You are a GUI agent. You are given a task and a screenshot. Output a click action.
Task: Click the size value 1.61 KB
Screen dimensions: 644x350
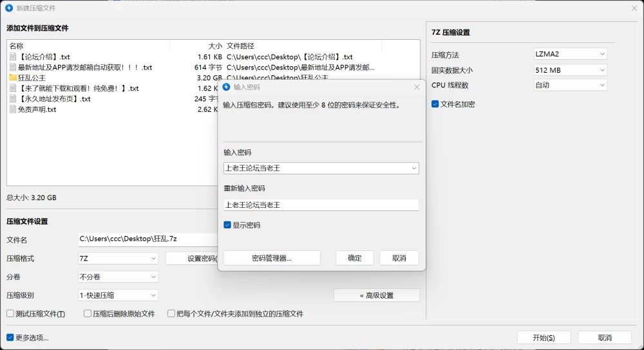click(209, 57)
